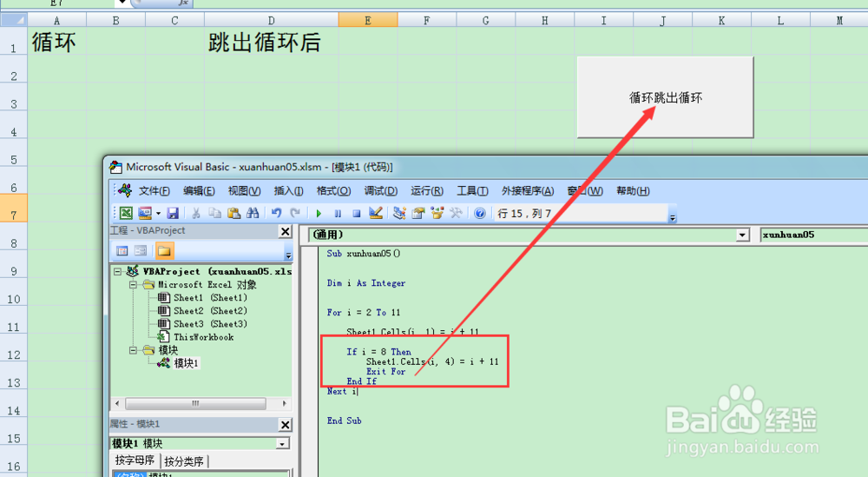The width and height of the screenshot is (868, 477).
Task: Open the 运行(R) menu
Action: pyautogui.click(x=427, y=191)
